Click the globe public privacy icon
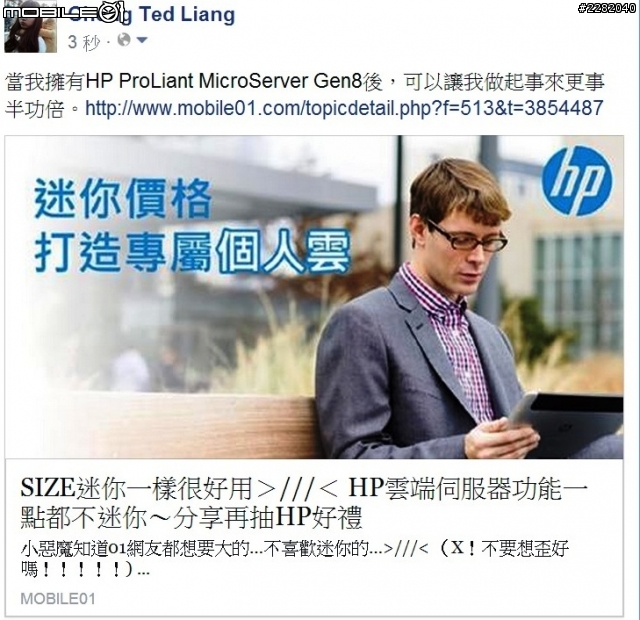This screenshot has width=640, height=620. pos(124,40)
